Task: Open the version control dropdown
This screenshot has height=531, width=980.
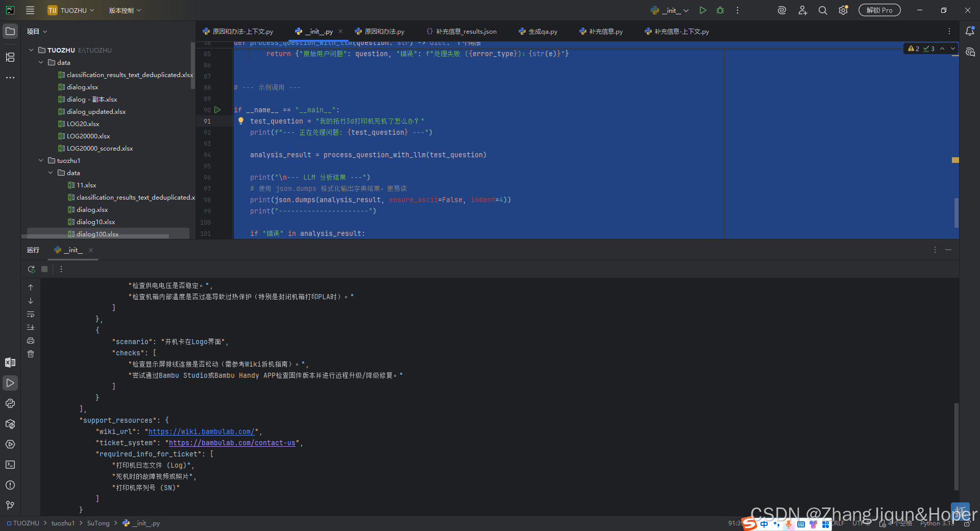Action: click(x=125, y=10)
